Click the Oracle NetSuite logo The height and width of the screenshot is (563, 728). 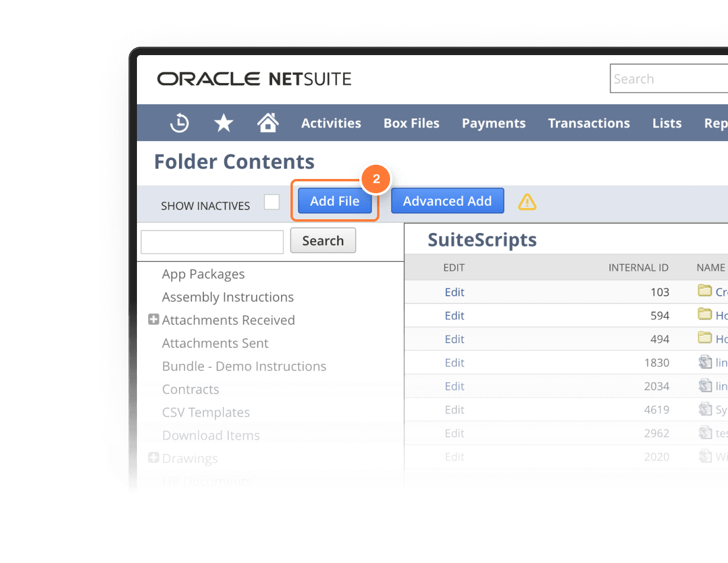[254, 79]
